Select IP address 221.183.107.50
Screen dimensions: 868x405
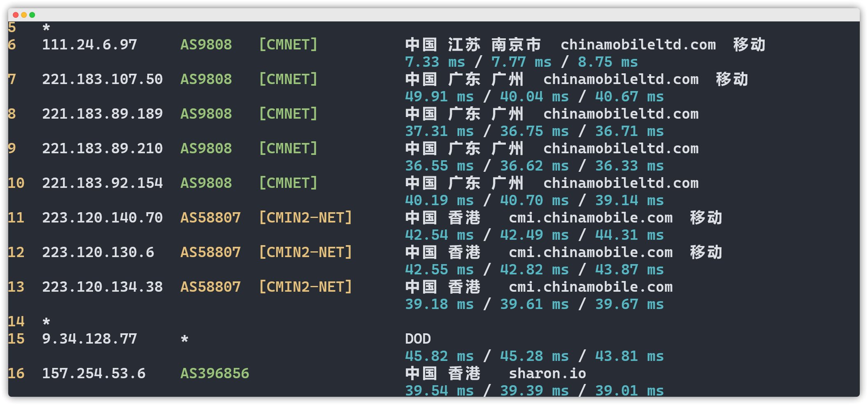pos(102,79)
